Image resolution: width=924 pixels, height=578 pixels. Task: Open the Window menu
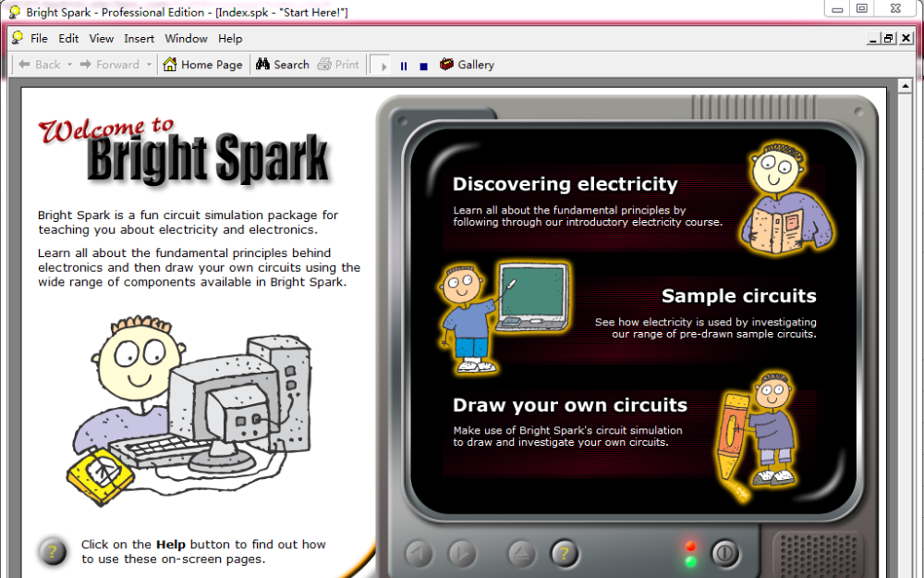(x=187, y=38)
